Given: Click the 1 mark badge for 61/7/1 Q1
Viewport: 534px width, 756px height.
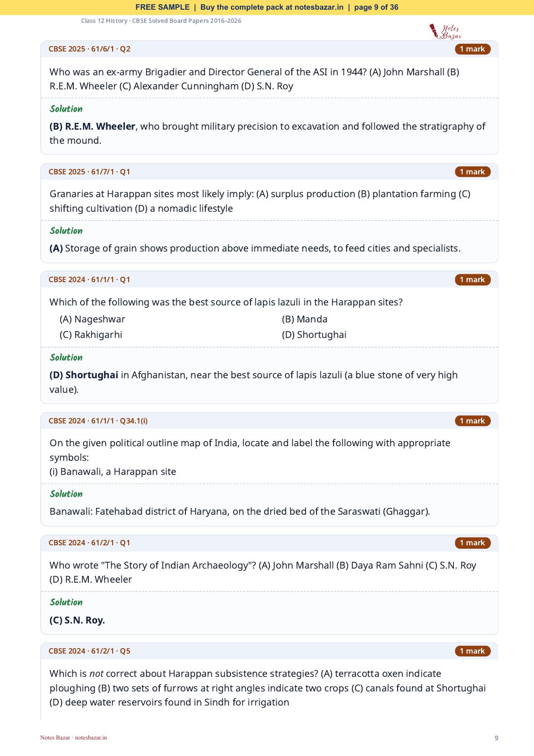Looking at the screenshot, I should coord(472,172).
